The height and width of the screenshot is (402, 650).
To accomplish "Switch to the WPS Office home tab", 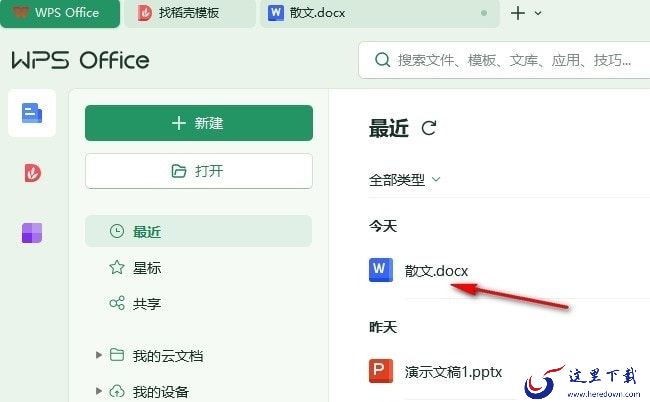I will tap(60, 13).
